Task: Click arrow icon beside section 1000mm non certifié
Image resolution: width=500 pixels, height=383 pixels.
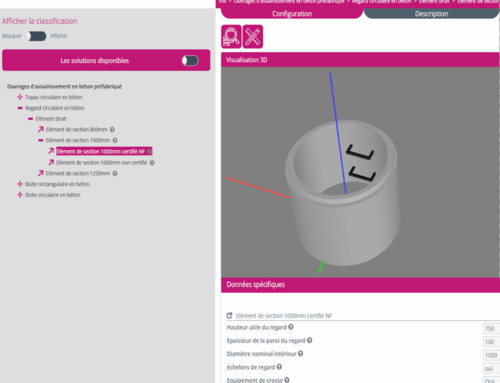Action: (51, 162)
